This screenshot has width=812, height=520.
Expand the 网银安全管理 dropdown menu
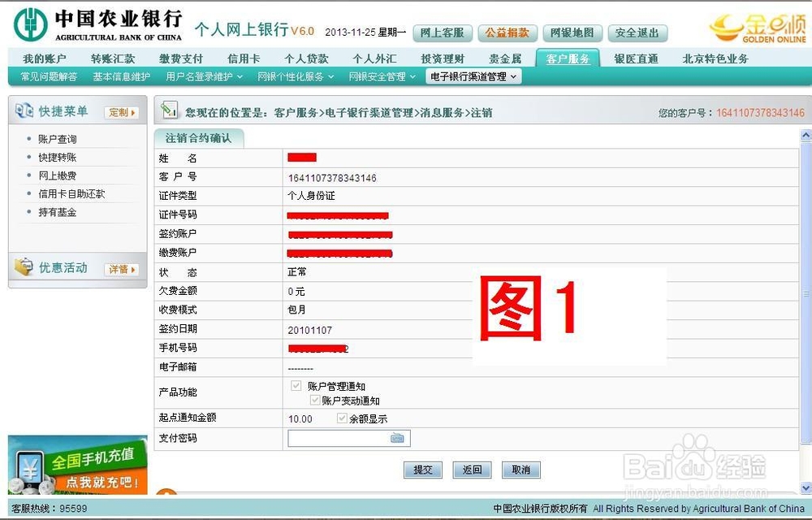(x=379, y=76)
